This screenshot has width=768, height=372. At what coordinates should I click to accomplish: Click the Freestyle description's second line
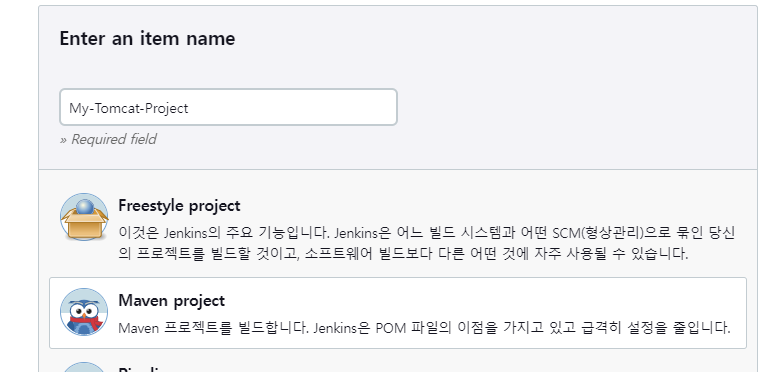pos(403,254)
